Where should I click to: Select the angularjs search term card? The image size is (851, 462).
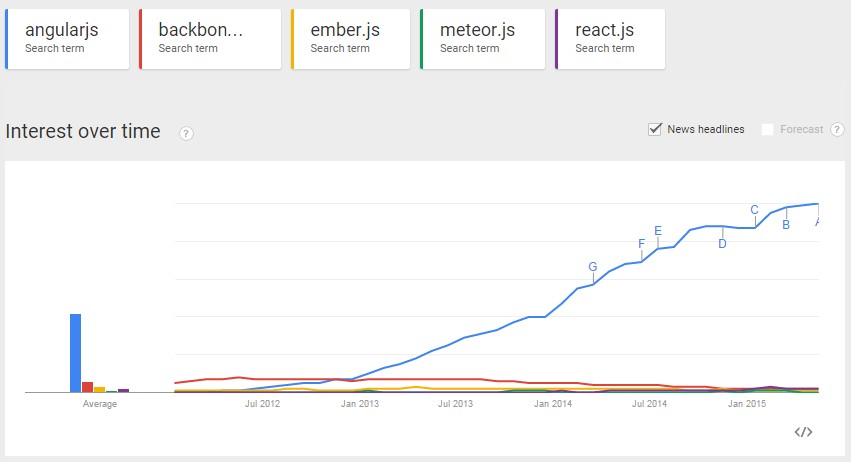(x=67, y=39)
